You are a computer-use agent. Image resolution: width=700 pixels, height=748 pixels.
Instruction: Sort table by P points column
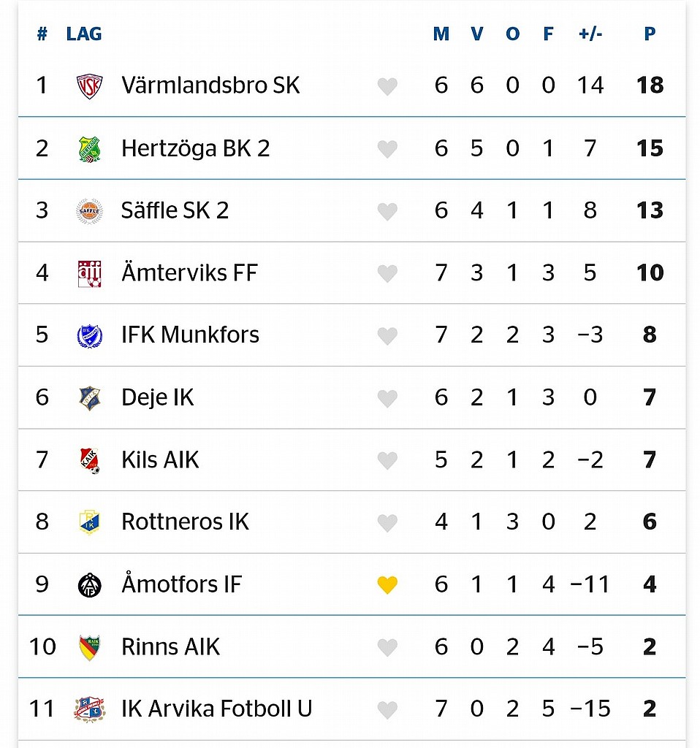pyautogui.click(x=650, y=34)
